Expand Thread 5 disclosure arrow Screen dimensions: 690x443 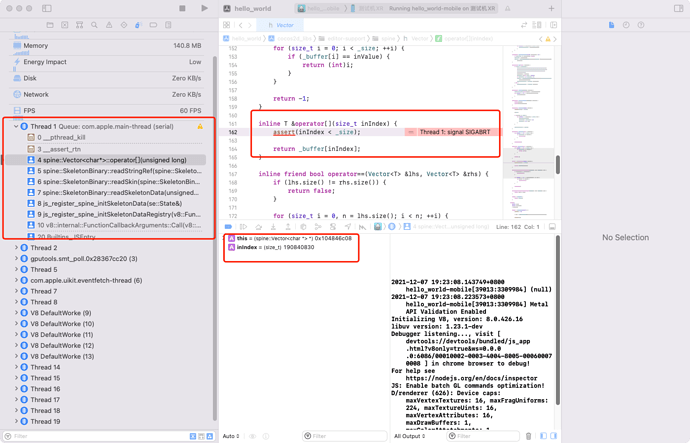(16, 270)
